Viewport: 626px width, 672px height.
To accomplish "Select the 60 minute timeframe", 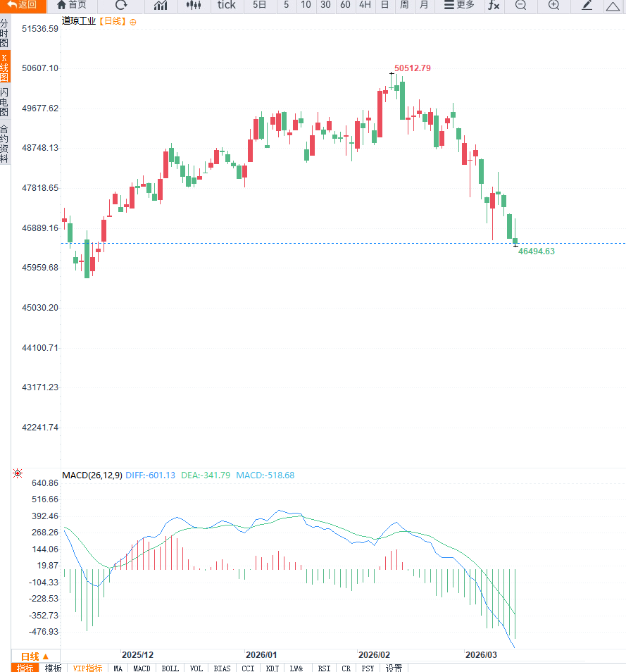I will (x=345, y=5).
